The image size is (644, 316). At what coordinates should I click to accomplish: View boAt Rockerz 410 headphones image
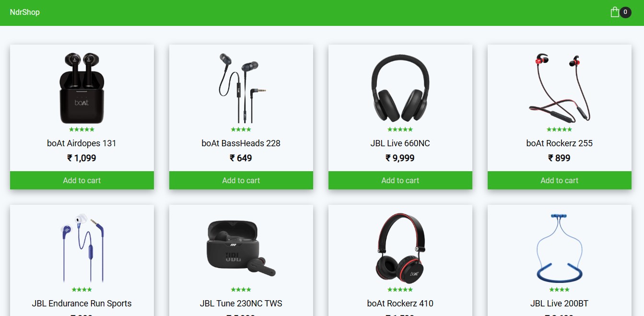pos(400,248)
